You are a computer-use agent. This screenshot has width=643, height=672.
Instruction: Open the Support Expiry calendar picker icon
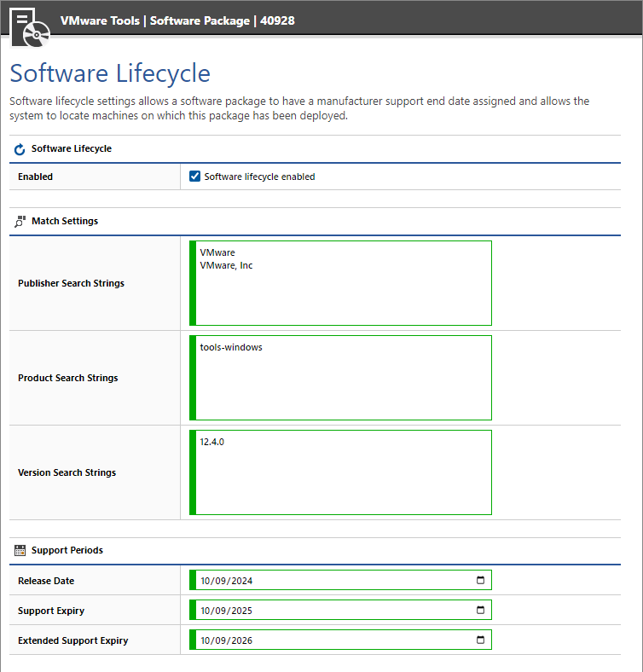480,610
